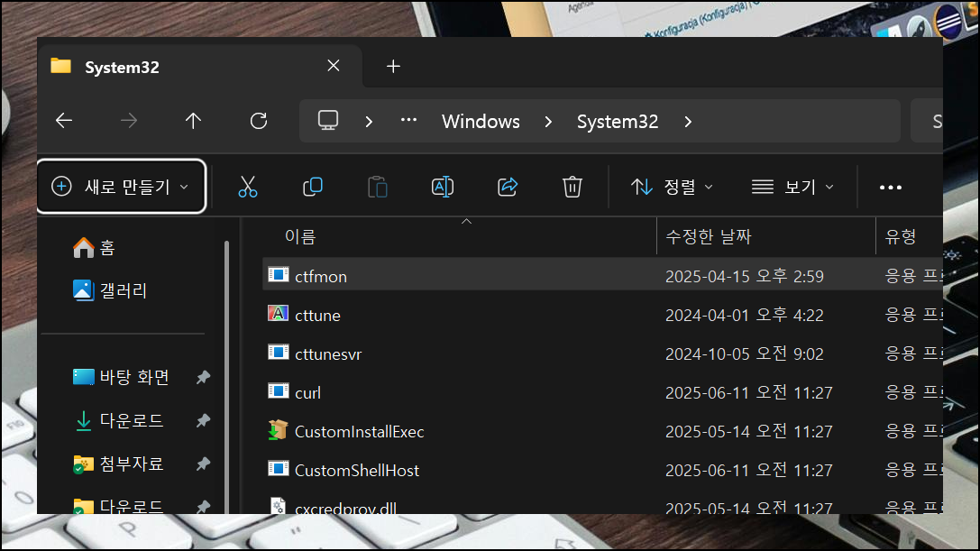Click the date 2025-04-15 오후 2:59
This screenshot has width=980, height=551.
[745, 277]
